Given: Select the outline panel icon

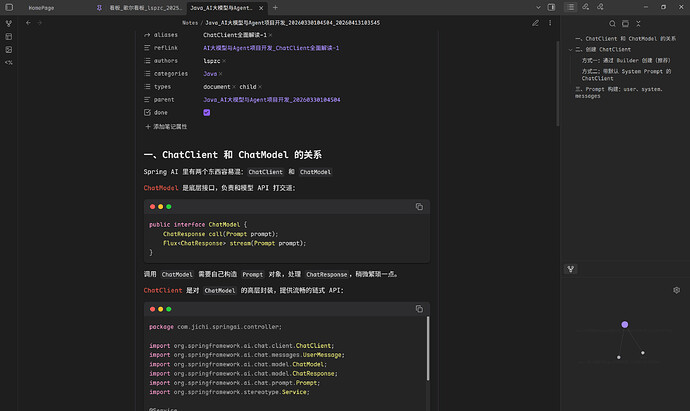Looking at the screenshot, I should pos(570,7).
